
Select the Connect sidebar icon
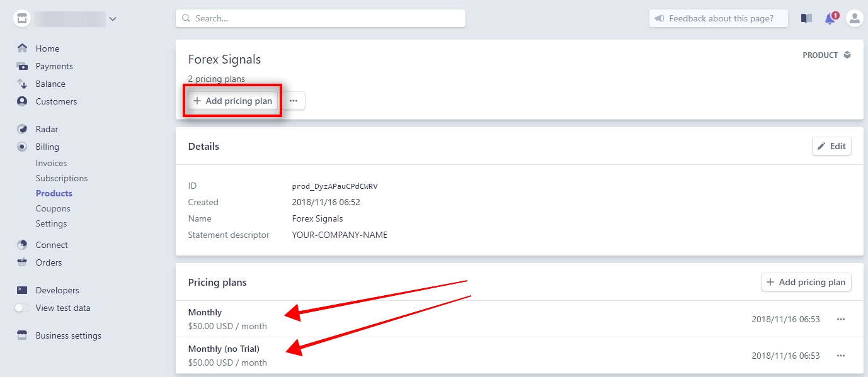22,245
